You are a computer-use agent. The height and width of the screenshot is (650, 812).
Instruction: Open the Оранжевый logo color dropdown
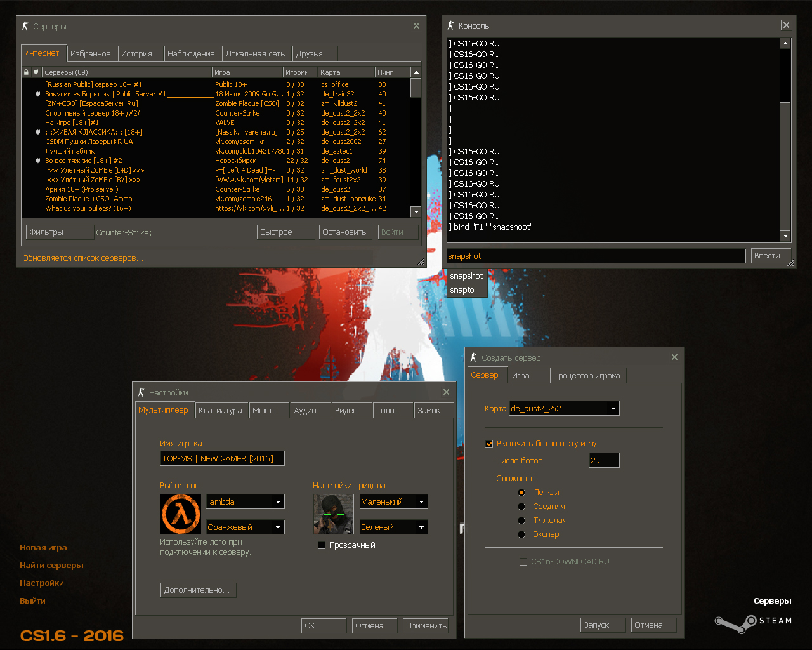246,527
